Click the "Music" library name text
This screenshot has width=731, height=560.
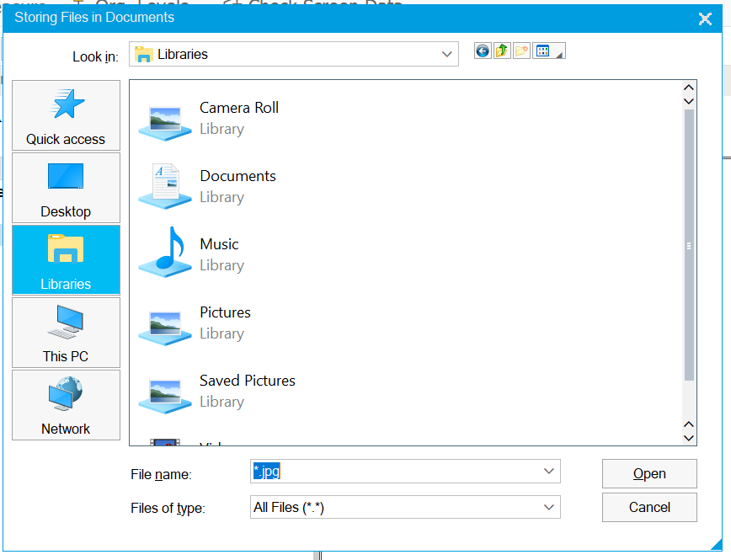pos(219,244)
